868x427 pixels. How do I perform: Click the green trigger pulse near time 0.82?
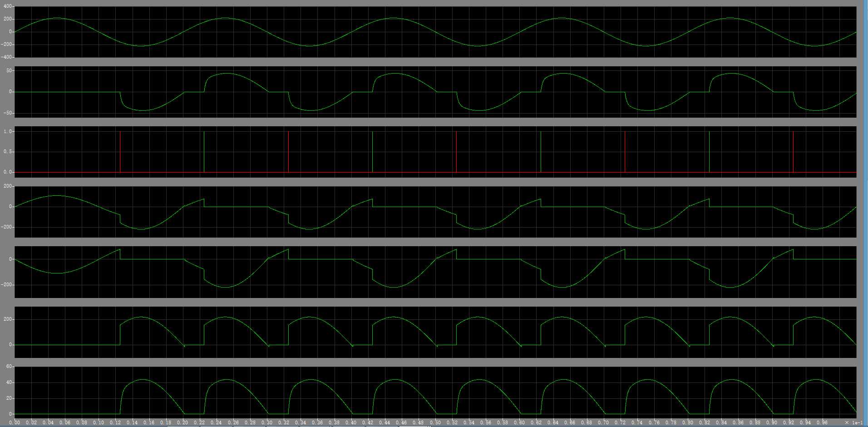[x=709, y=152]
